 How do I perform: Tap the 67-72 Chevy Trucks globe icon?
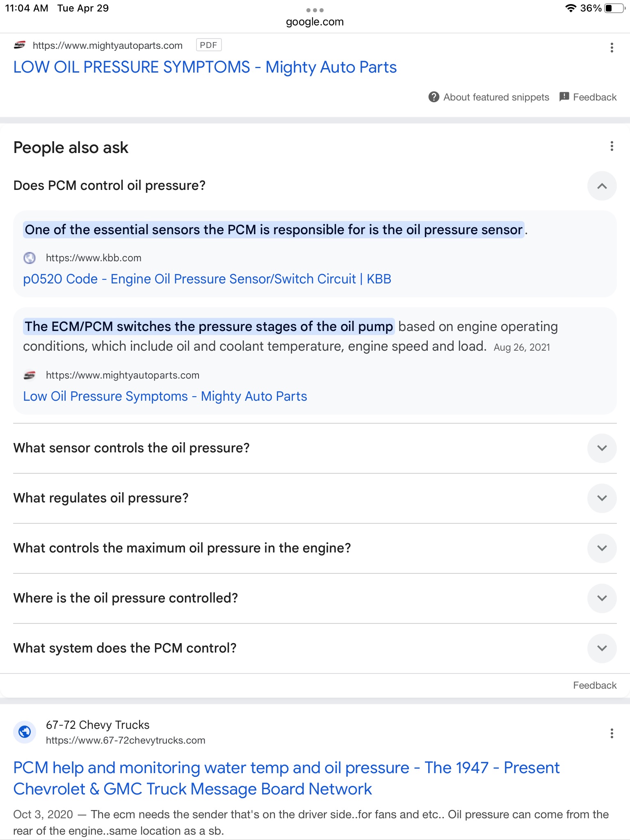coord(25,732)
